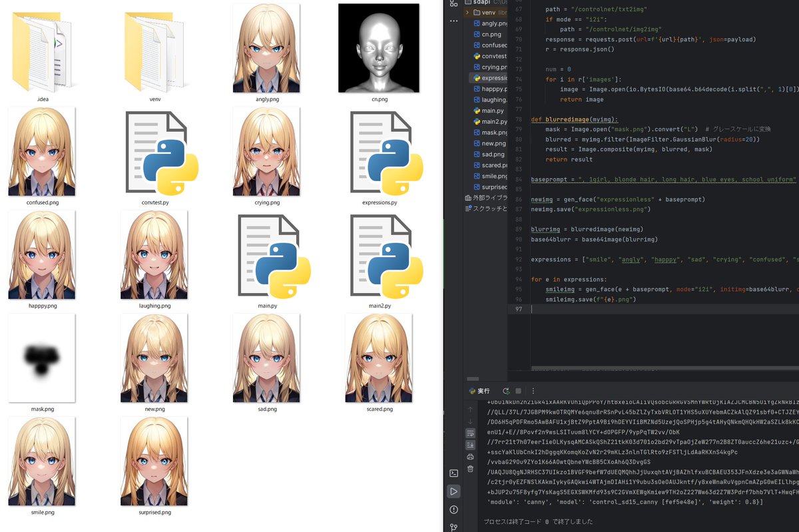This screenshot has height=532, width=799.
Task: Select the surprised file in PyCharm project tree
Action: tap(490, 187)
